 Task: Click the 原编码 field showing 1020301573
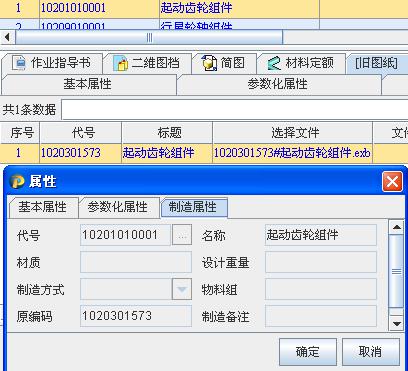point(136,316)
